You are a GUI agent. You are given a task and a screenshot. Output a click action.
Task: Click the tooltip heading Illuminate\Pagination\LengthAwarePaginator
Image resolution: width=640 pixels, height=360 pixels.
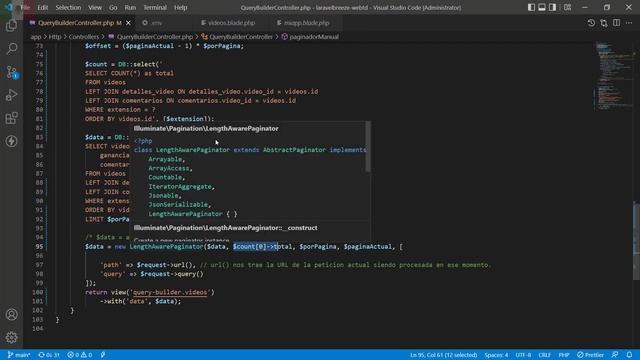(x=206, y=129)
